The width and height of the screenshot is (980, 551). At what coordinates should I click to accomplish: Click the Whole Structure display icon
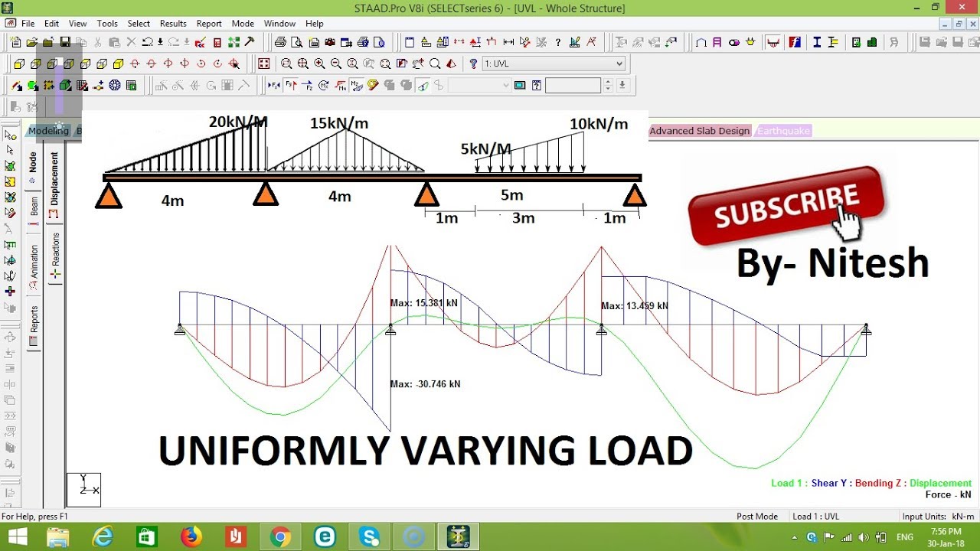tap(263, 64)
